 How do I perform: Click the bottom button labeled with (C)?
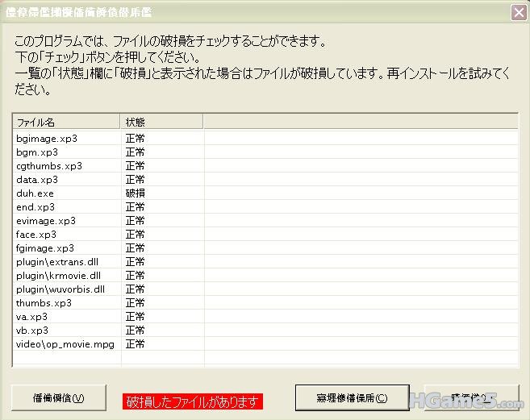tap(352, 397)
